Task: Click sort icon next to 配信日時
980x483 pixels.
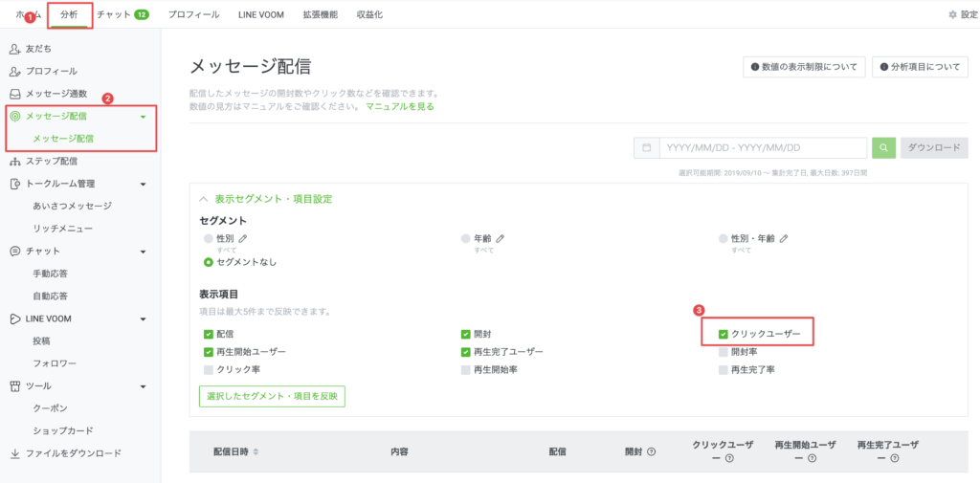Action: tap(256, 451)
